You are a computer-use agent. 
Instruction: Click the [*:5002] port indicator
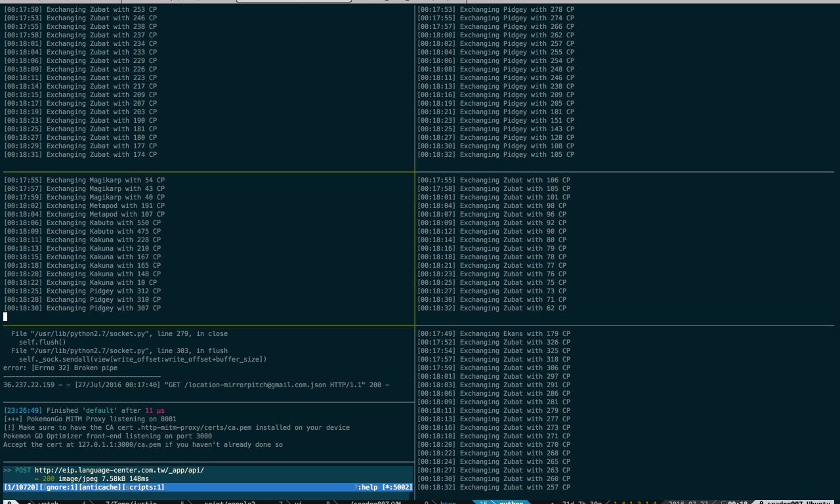tap(397, 487)
